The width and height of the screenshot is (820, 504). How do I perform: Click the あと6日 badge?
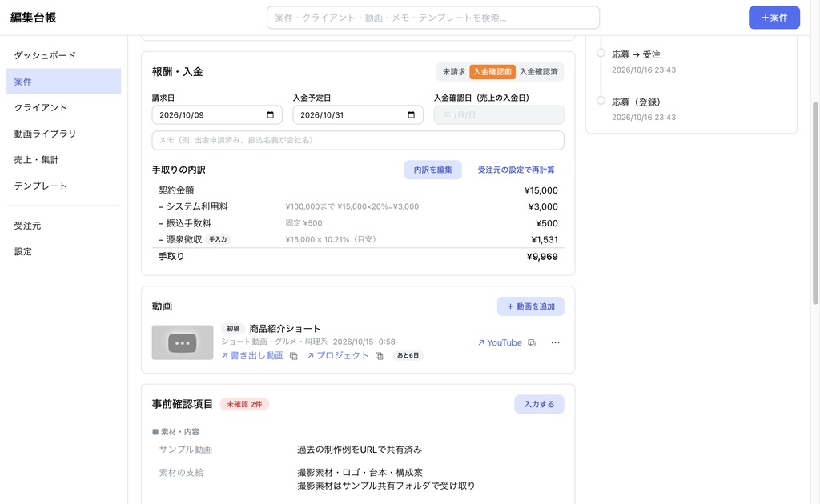[408, 356]
